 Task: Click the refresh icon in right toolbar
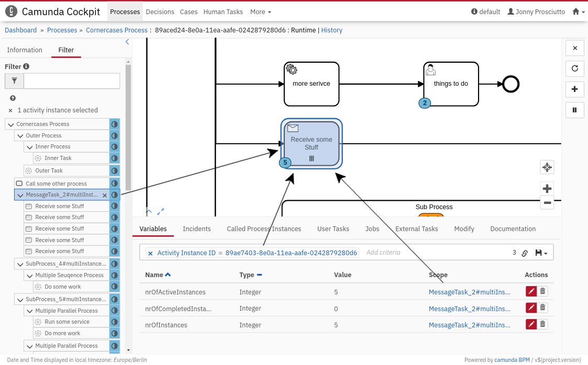point(574,69)
